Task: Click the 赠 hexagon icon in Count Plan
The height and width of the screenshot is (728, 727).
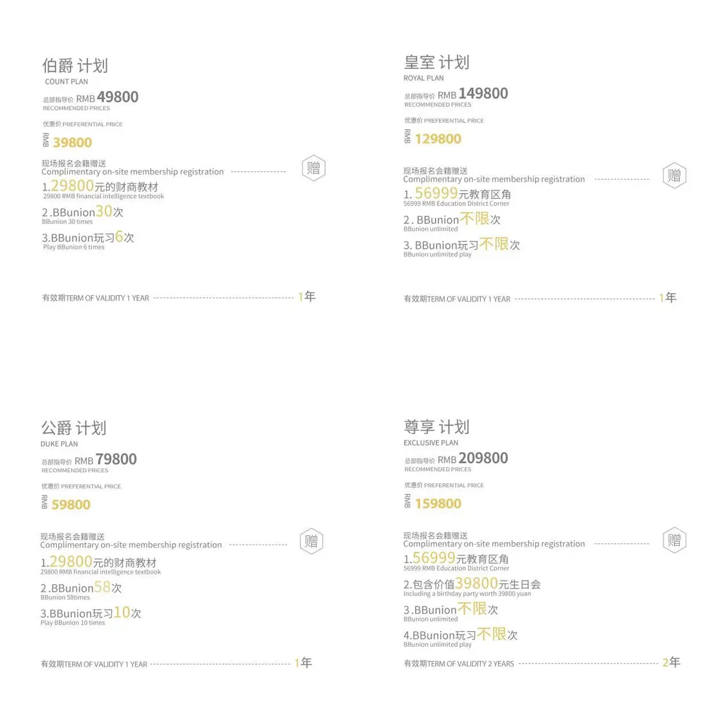Action: coord(313,168)
